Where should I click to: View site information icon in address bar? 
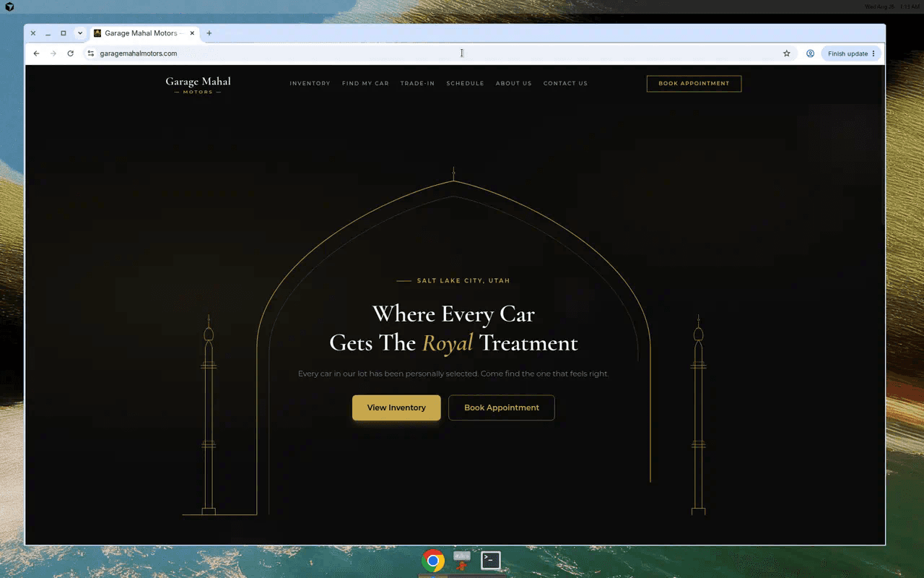(91, 53)
